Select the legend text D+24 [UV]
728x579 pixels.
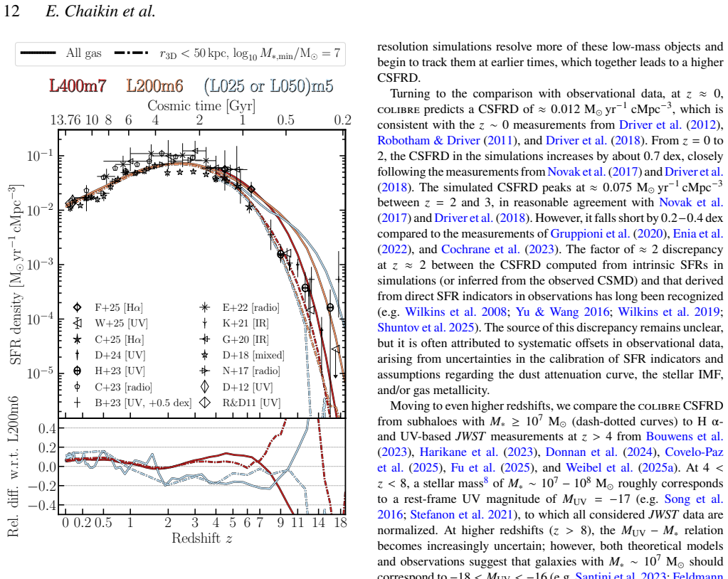(120, 356)
